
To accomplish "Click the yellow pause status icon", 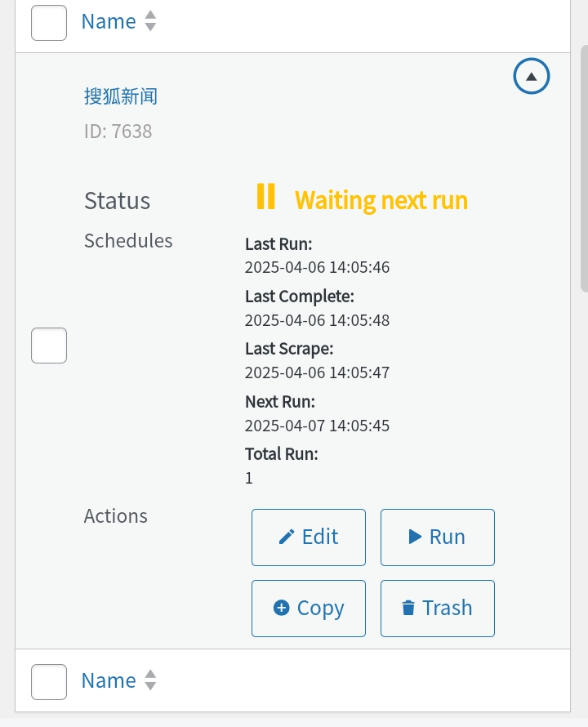I will (265, 196).
